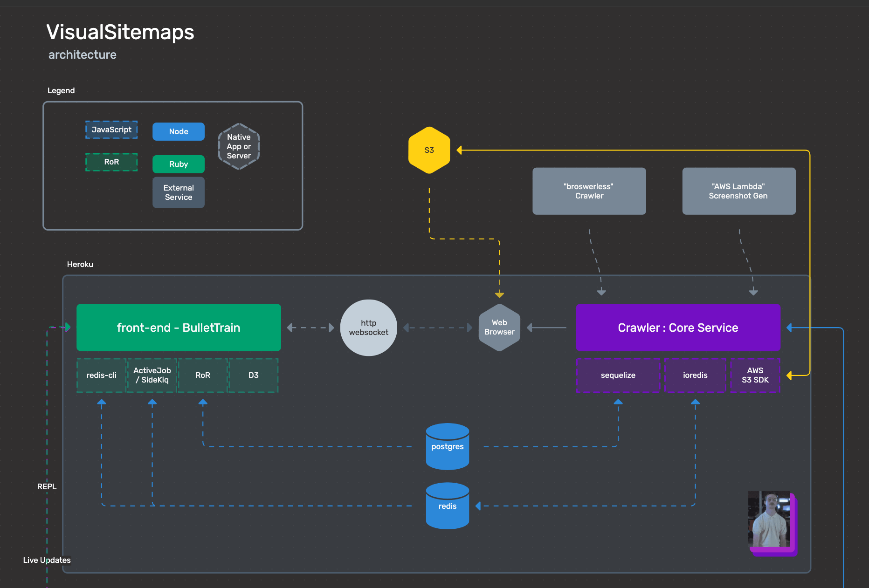869x588 pixels.
Task: Select the yellow S3 hexagon
Action: (429, 150)
